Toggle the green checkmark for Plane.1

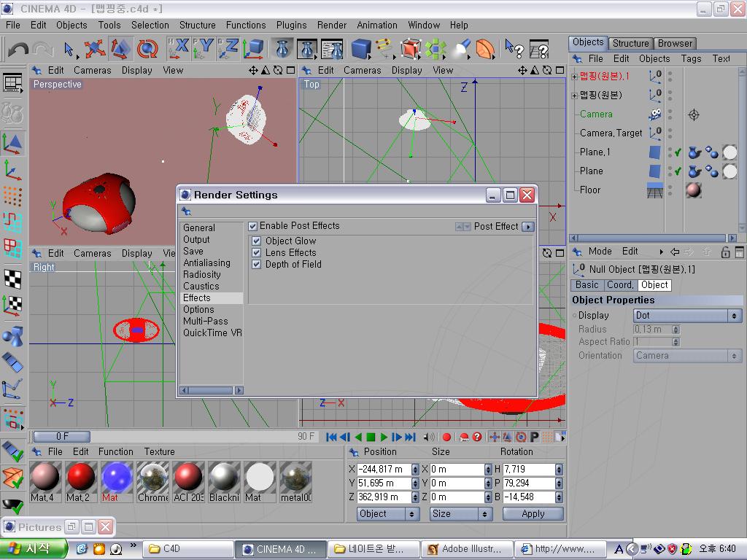[678, 152]
